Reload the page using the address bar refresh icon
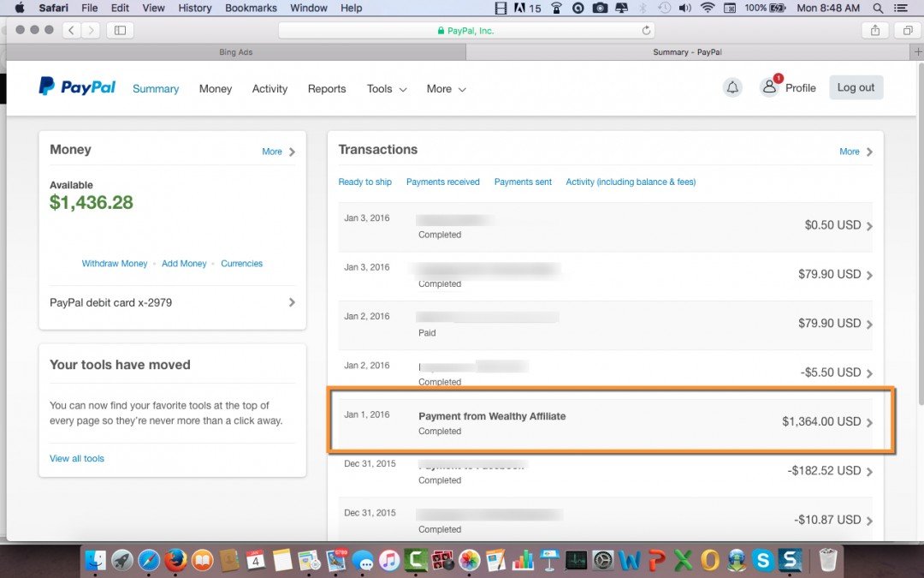Viewport: 924px width, 578px height. (x=646, y=31)
